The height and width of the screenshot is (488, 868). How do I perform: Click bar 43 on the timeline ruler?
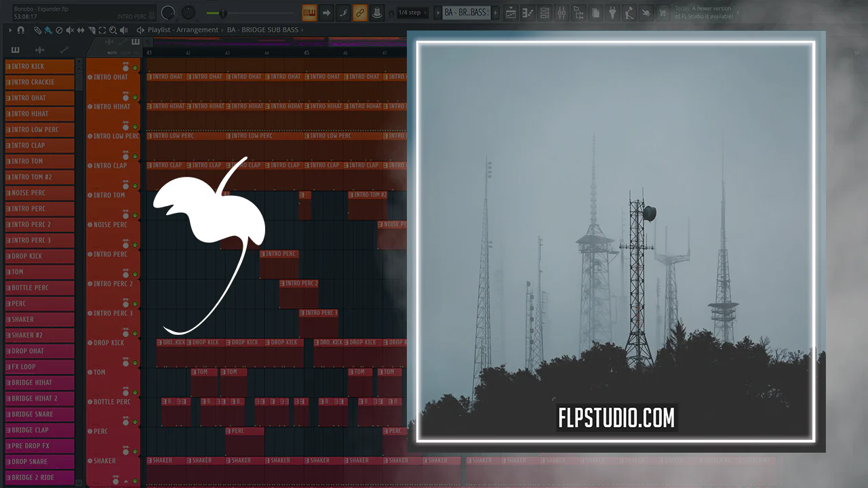coord(227,52)
